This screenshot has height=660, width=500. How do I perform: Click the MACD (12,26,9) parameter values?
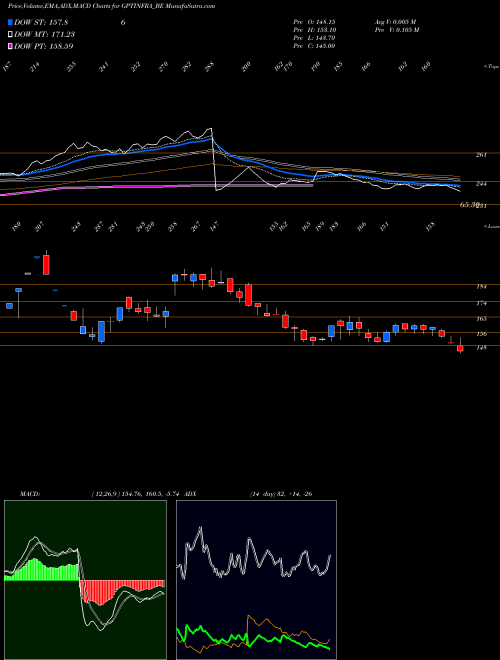(136, 494)
